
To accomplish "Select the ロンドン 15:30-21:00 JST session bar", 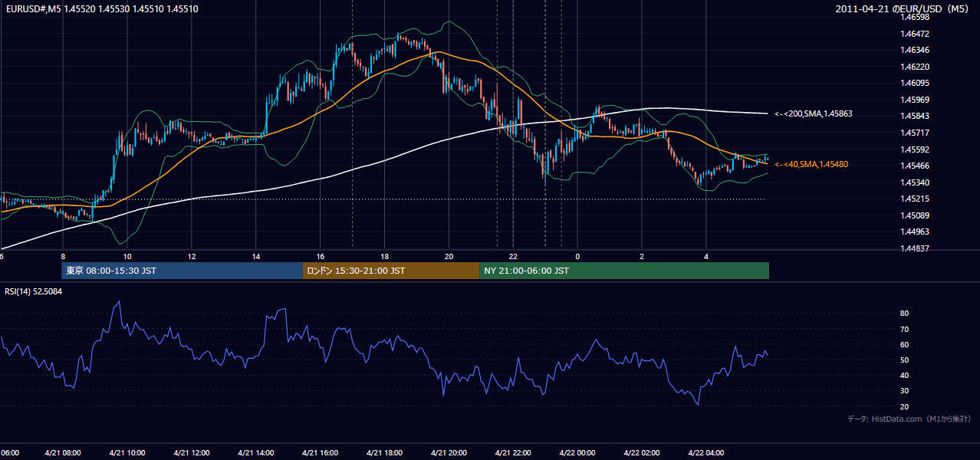I will click(391, 271).
